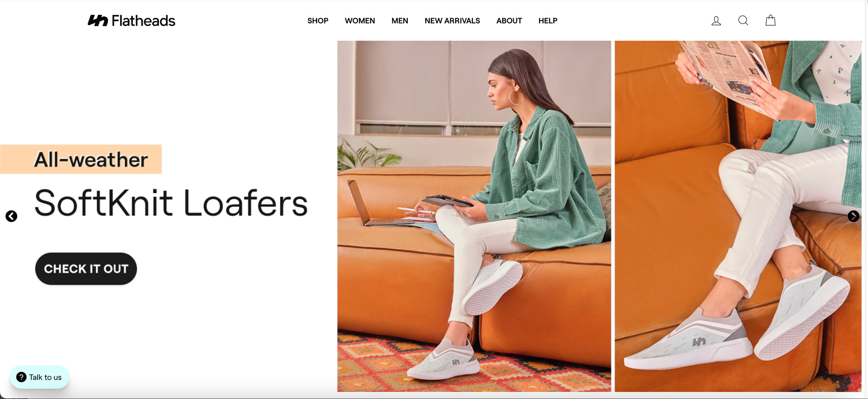Open the shopping bag cart icon
The image size is (868, 399).
771,20
